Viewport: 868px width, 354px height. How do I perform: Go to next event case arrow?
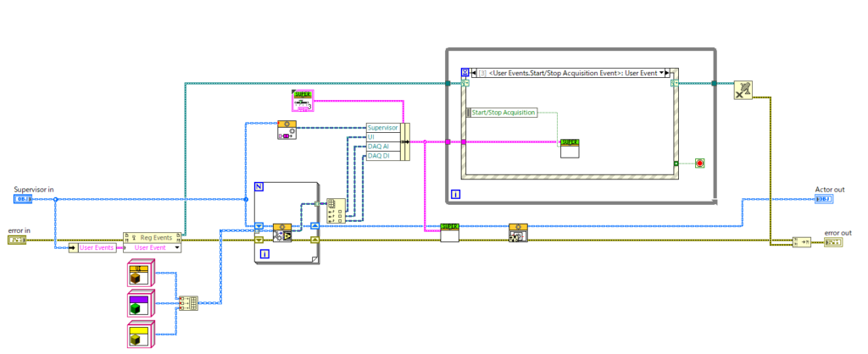667,73
